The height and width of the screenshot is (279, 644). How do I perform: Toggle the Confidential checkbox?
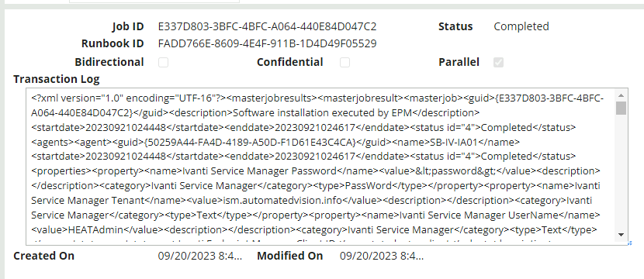click(x=345, y=62)
